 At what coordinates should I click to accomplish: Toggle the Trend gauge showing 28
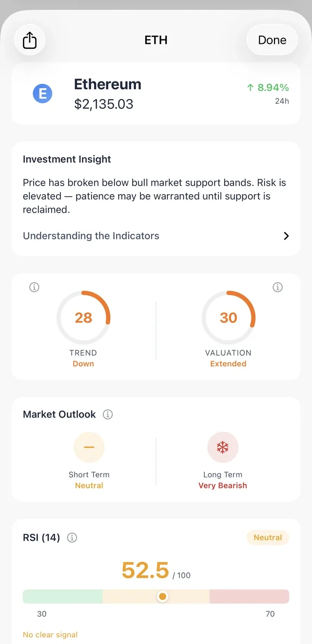coord(83,317)
